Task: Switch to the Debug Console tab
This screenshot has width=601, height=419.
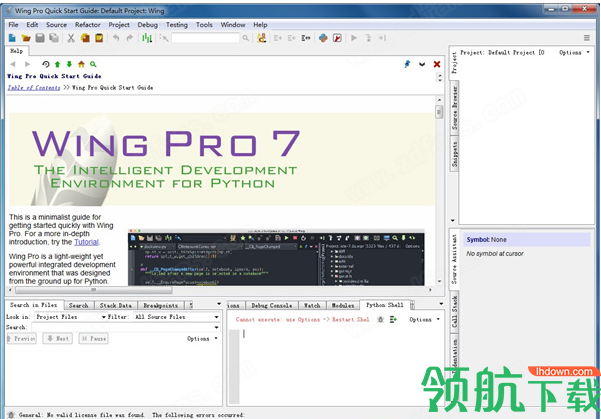Action: pos(271,306)
